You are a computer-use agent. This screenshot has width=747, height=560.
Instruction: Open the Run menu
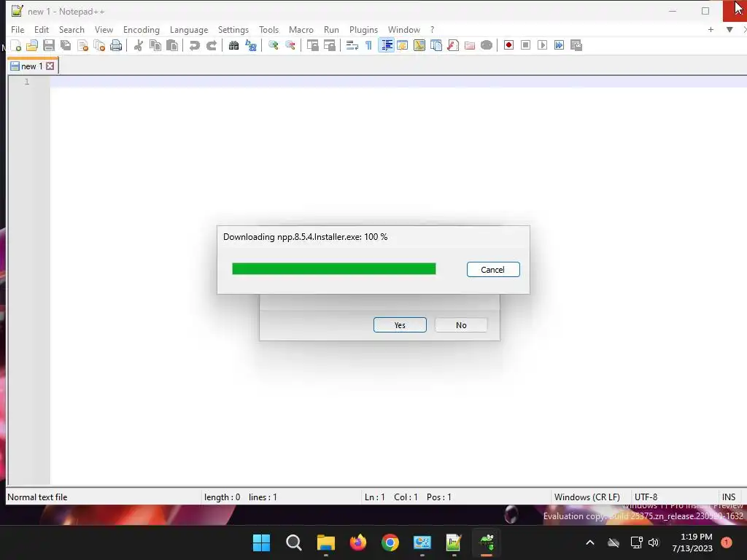tap(332, 29)
